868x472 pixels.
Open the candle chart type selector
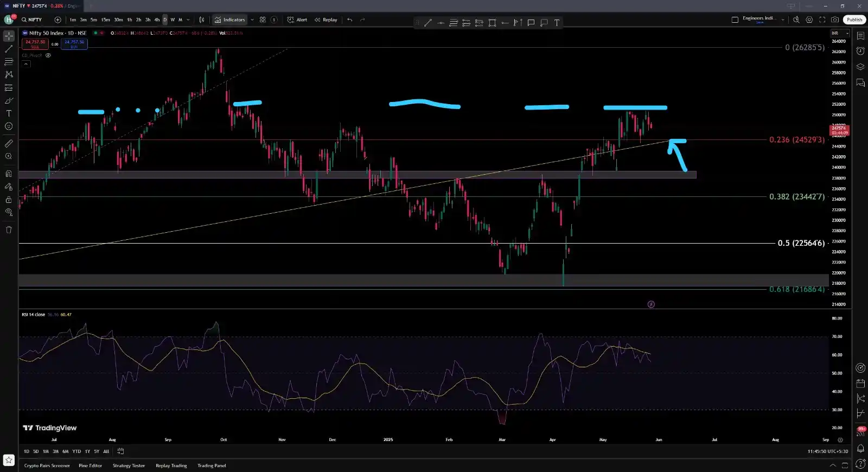(202, 20)
